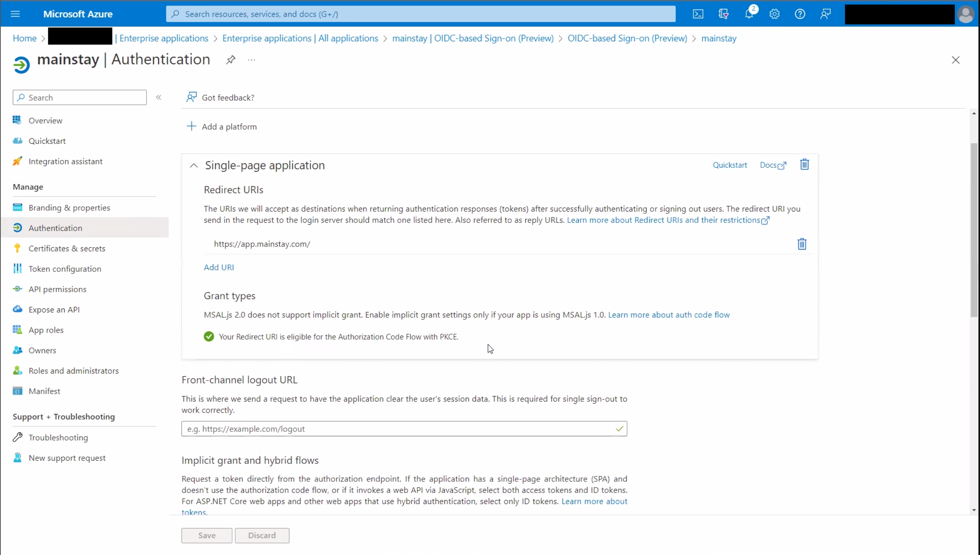The image size is (980, 555).
Task: Open Expose an API
Action: (54, 310)
